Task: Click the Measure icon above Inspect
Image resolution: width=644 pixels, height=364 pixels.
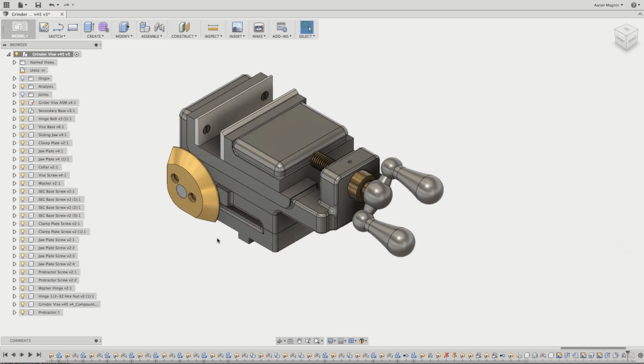Action: pyautogui.click(x=213, y=27)
